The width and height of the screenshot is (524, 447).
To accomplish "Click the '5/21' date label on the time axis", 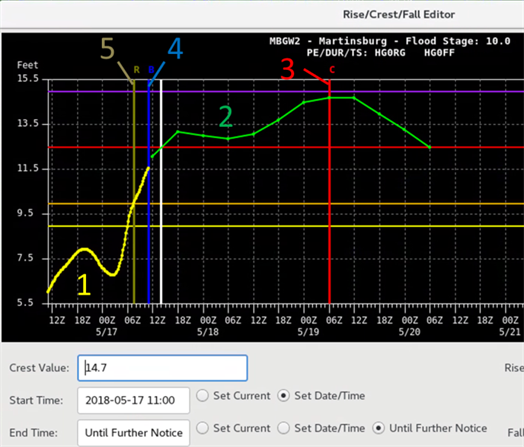I will tap(510, 332).
